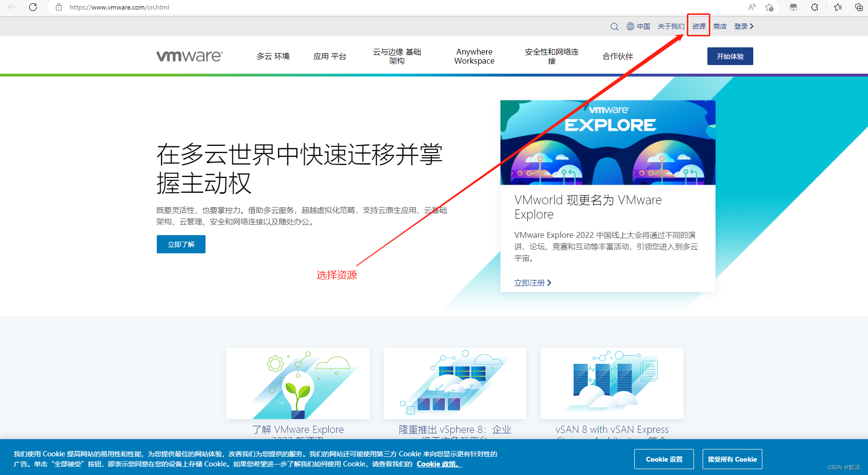Click VMware Explore banner image
Image resolution: width=868 pixels, height=475 pixels.
click(608, 143)
